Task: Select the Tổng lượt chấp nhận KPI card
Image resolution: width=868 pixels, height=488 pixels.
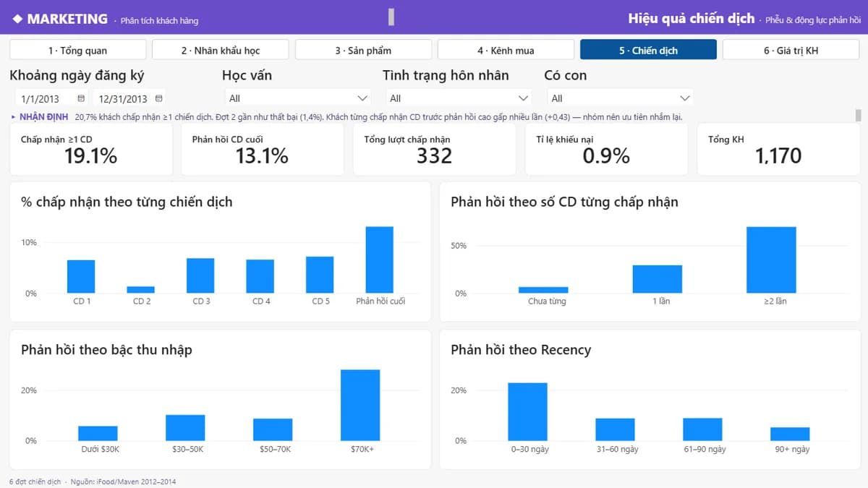Action: tap(435, 149)
